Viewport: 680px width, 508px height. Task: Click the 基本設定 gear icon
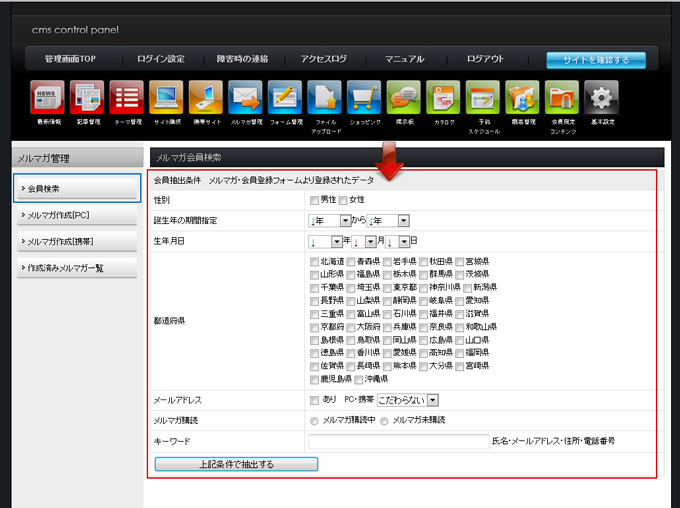(x=601, y=97)
